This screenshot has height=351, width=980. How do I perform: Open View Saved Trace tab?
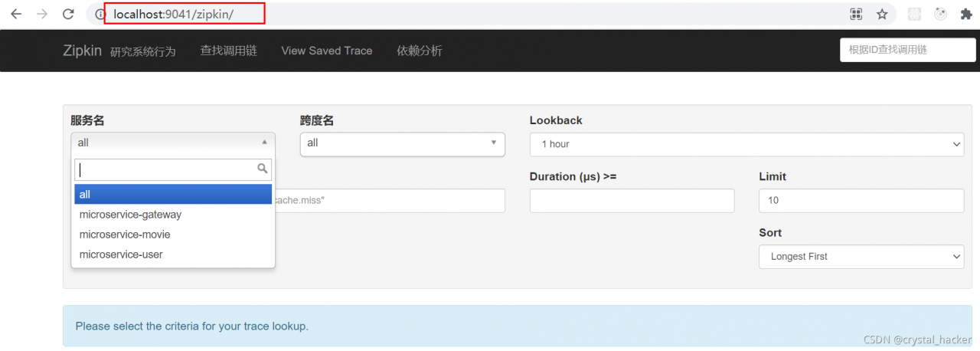pos(327,51)
